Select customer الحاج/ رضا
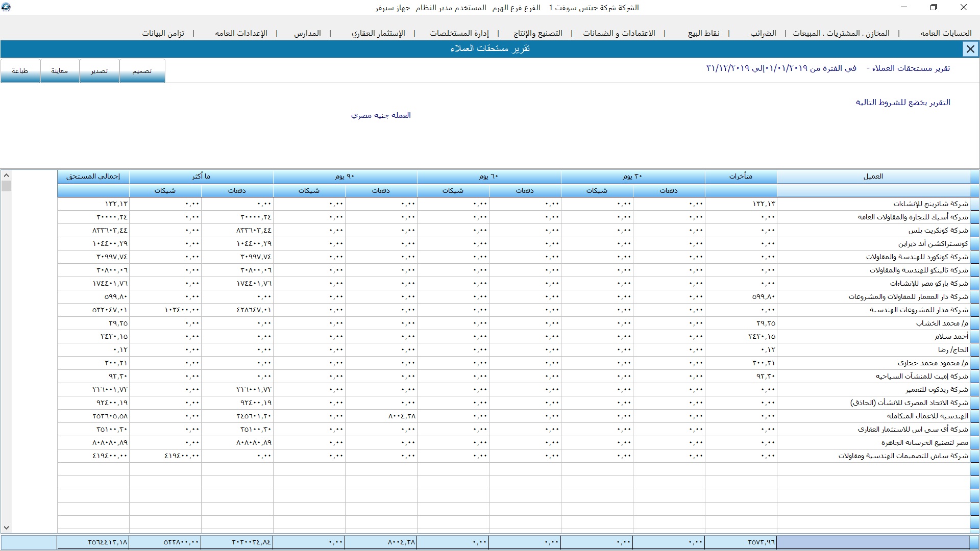Image resolution: width=980 pixels, height=551 pixels. pyautogui.click(x=873, y=349)
